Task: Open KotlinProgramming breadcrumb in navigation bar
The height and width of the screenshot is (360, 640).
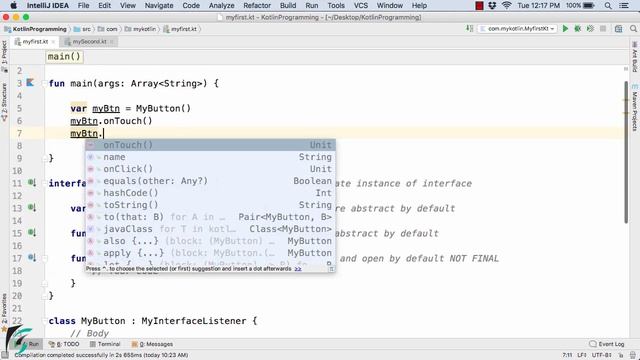Action: click(36, 29)
